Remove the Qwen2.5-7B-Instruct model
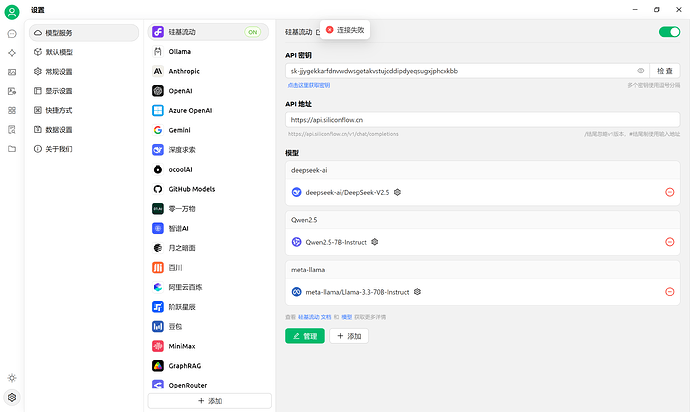This screenshot has height=412, width=690. [x=669, y=242]
